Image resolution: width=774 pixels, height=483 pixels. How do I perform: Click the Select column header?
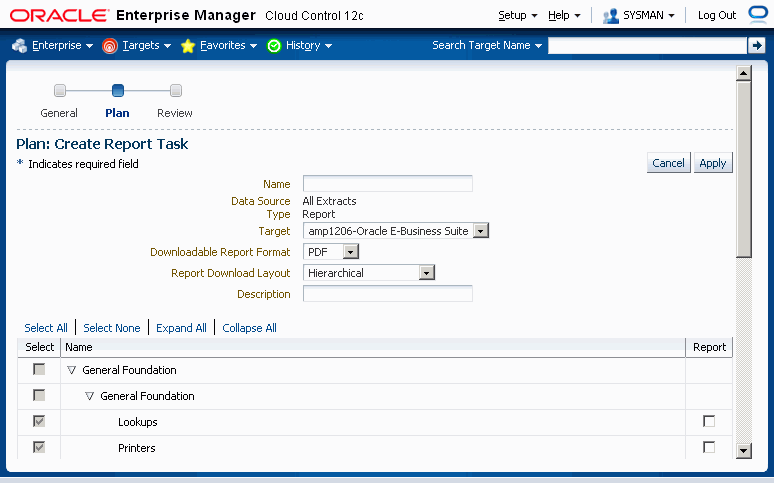tap(39, 347)
